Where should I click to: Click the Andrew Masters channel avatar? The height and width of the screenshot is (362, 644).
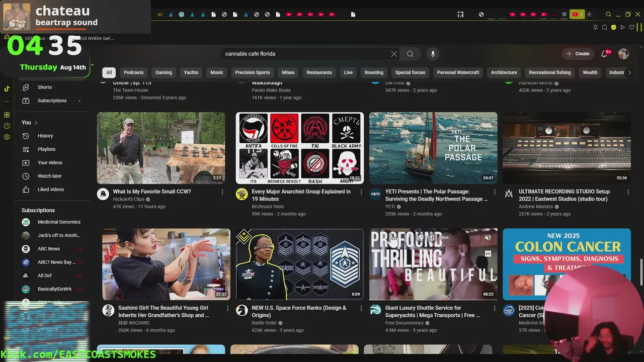(509, 194)
